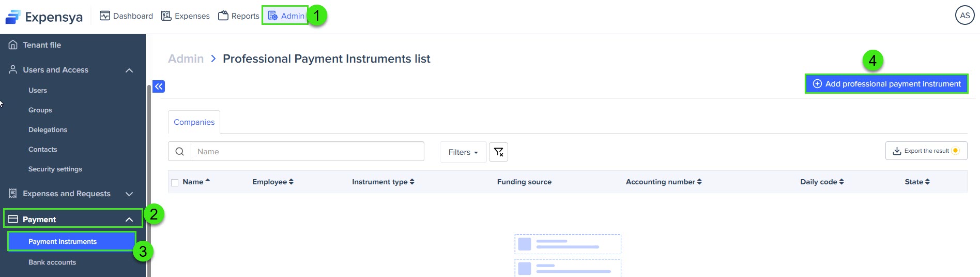
Task: Open the Expenses menu item
Action: [x=186, y=16]
